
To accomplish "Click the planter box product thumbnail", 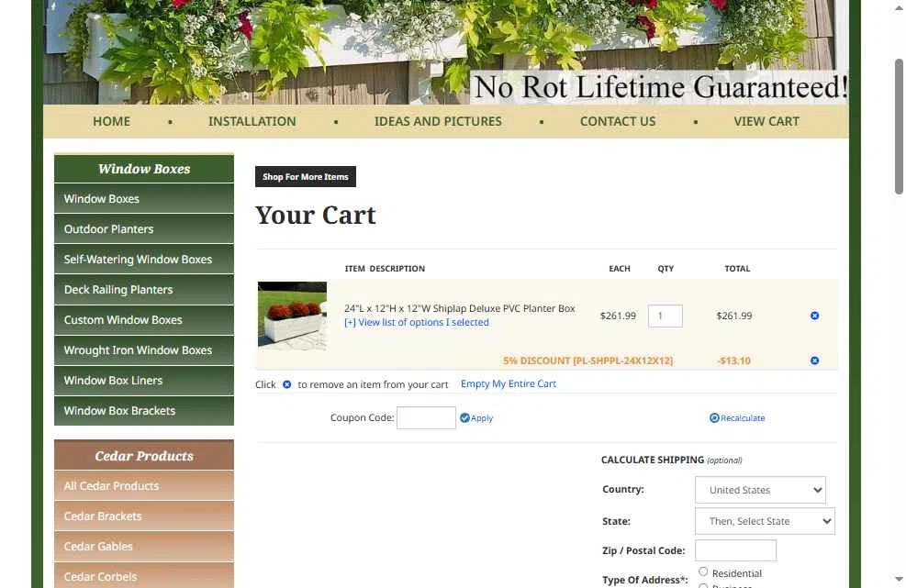I will [x=293, y=316].
